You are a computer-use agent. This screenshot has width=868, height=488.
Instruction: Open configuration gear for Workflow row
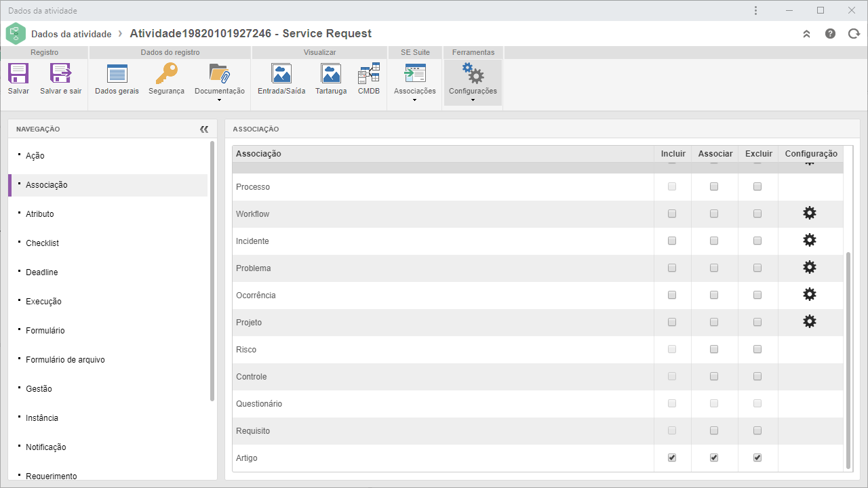(809, 213)
